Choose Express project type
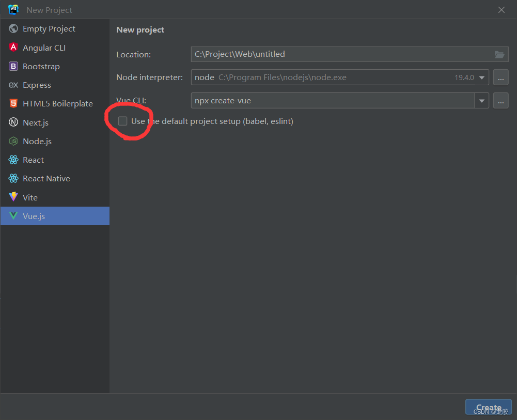Viewport: 517px width, 420px height. [55, 85]
